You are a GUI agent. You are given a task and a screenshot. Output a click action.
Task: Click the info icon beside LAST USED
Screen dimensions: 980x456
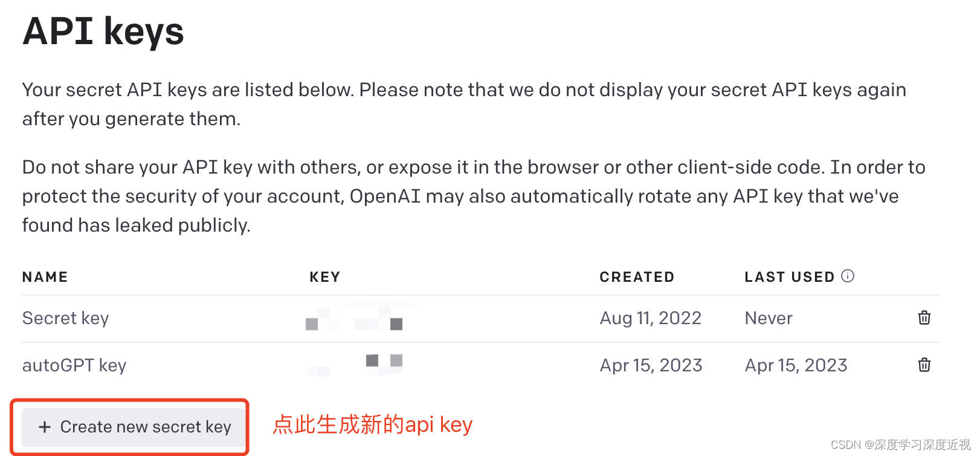848,276
